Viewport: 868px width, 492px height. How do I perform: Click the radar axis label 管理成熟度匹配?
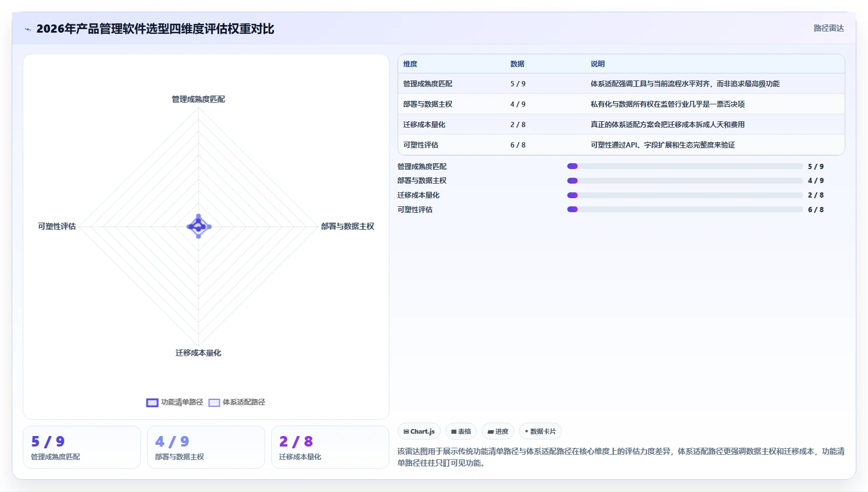pyautogui.click(x=198, y=99)
